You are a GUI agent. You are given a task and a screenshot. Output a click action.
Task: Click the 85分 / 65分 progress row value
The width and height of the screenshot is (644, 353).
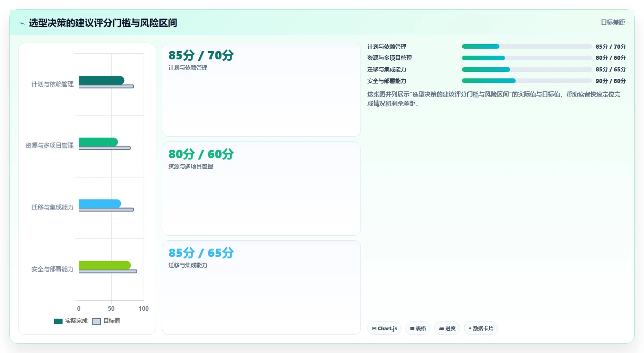click(x=611, y=70)
